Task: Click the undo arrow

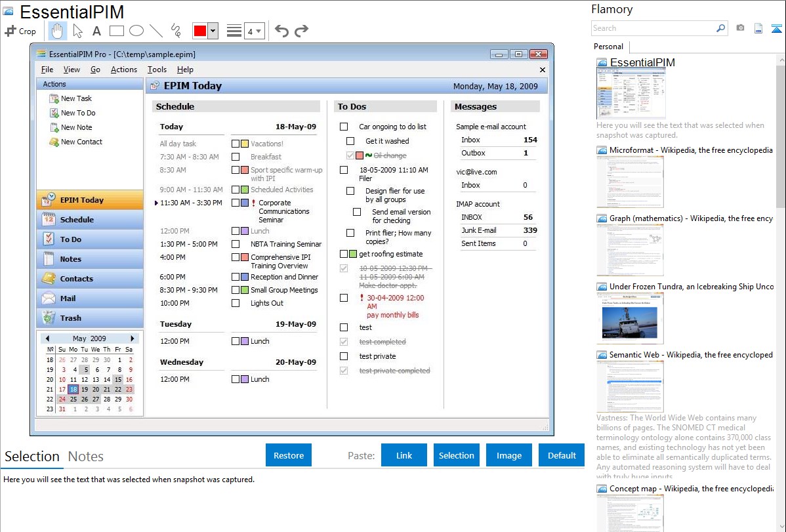Action: tap(281, 31)
